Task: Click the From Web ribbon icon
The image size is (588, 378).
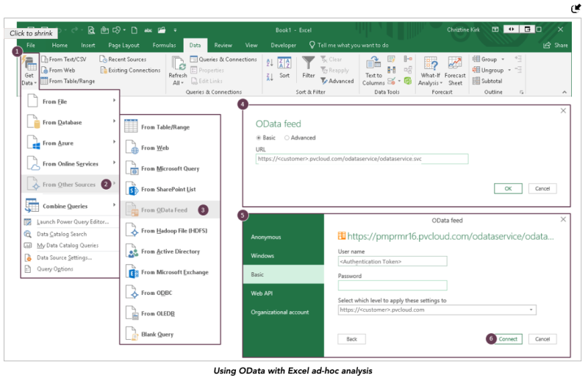Action: (x=45, y=70)
